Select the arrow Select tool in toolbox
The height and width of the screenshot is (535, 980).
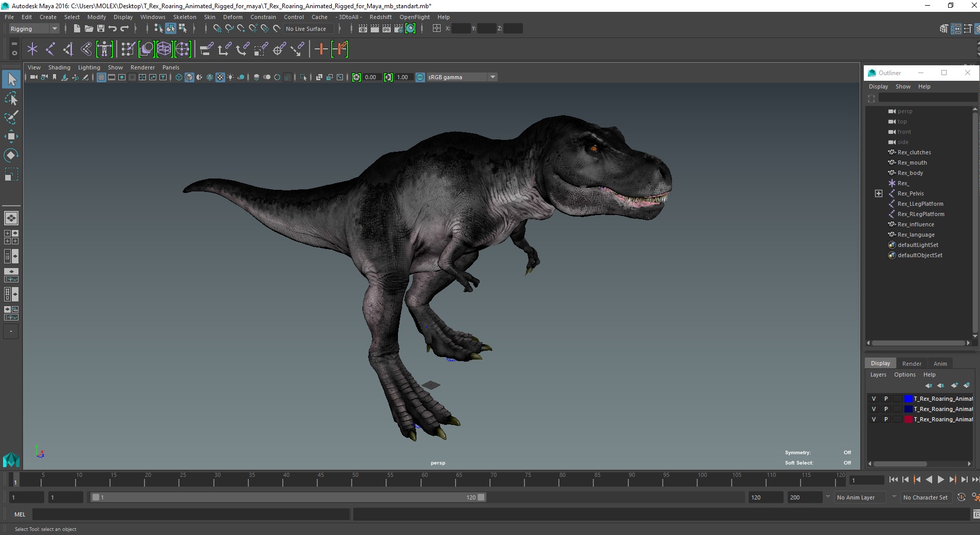11,79
